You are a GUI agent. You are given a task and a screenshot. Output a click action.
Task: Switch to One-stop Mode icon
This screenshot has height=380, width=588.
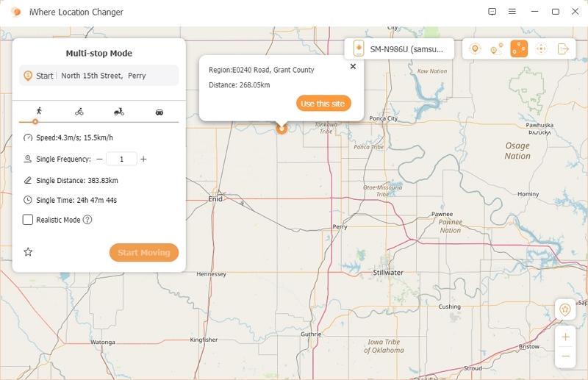click(497, 49)
